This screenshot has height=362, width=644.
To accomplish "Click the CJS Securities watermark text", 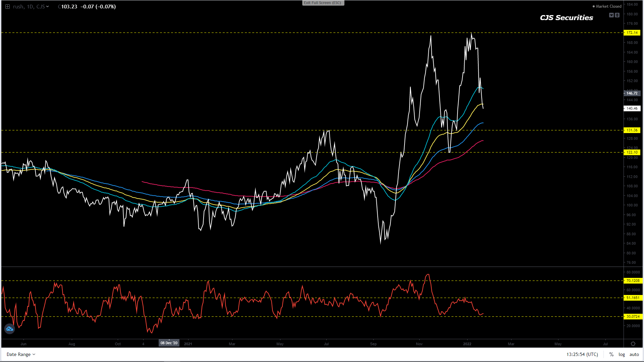I will coord(566,18).
